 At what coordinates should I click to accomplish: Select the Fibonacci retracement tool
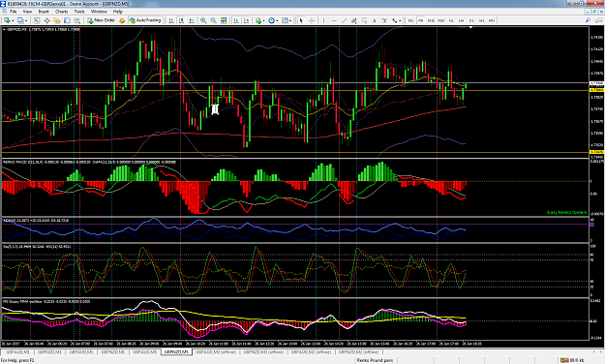coord(364,20)
